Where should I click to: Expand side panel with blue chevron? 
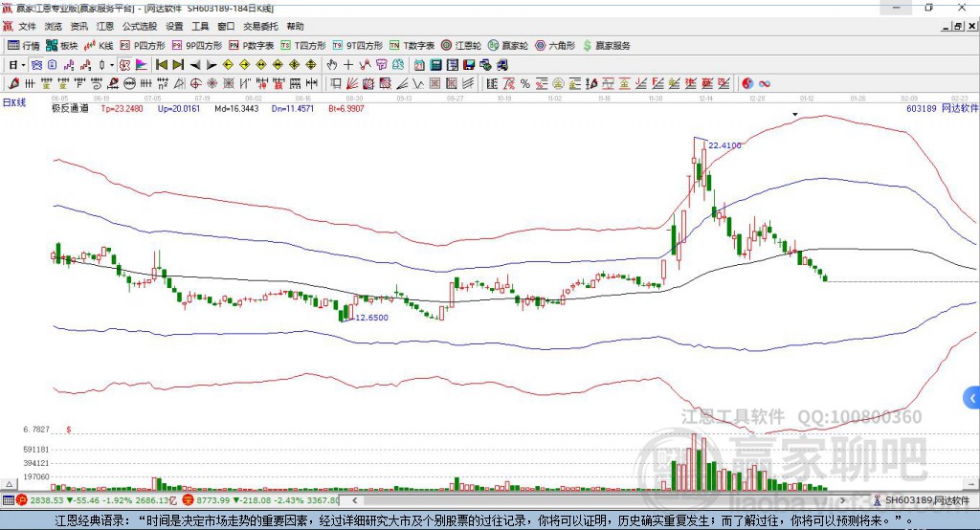pyautogui.click(x=971, y=398)
